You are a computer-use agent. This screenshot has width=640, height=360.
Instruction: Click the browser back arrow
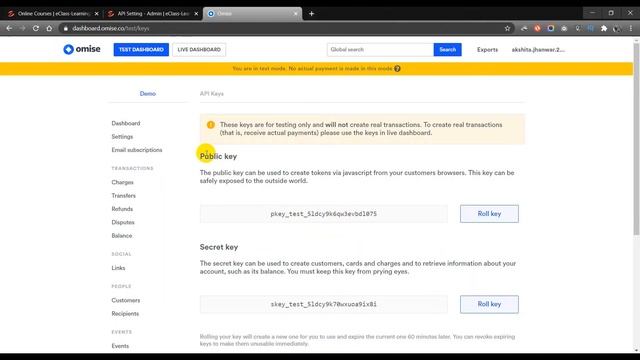coord(9,28)
